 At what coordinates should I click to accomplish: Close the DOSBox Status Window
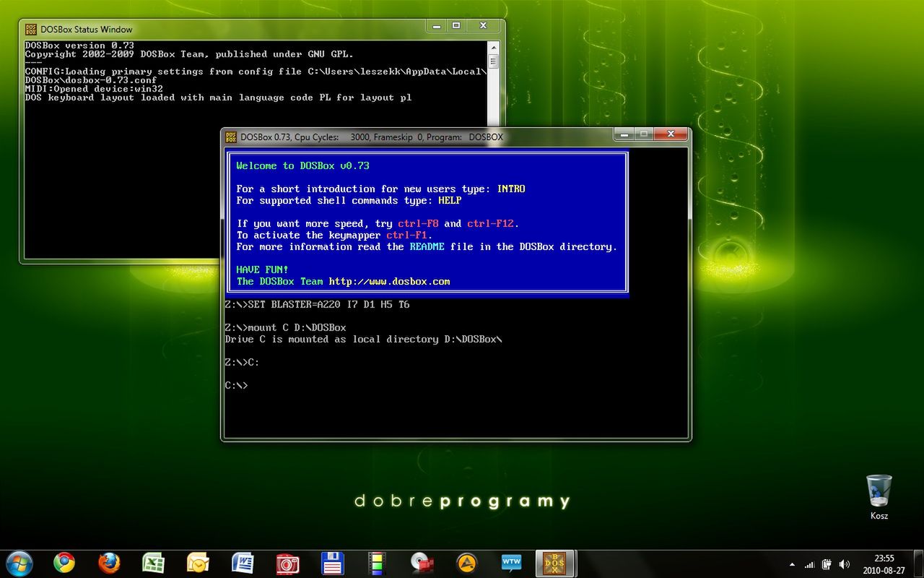484,26
